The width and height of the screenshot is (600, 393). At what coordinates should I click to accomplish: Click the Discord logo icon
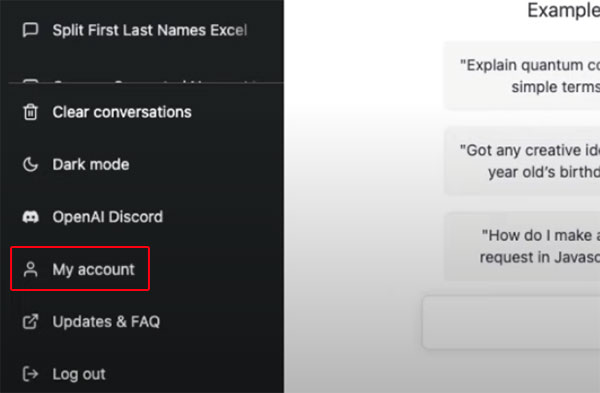pos(30,217)
